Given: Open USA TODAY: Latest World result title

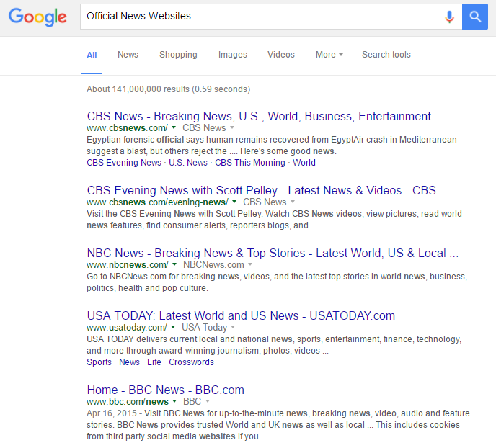Looking at the screenshot, I should point(241,315).
